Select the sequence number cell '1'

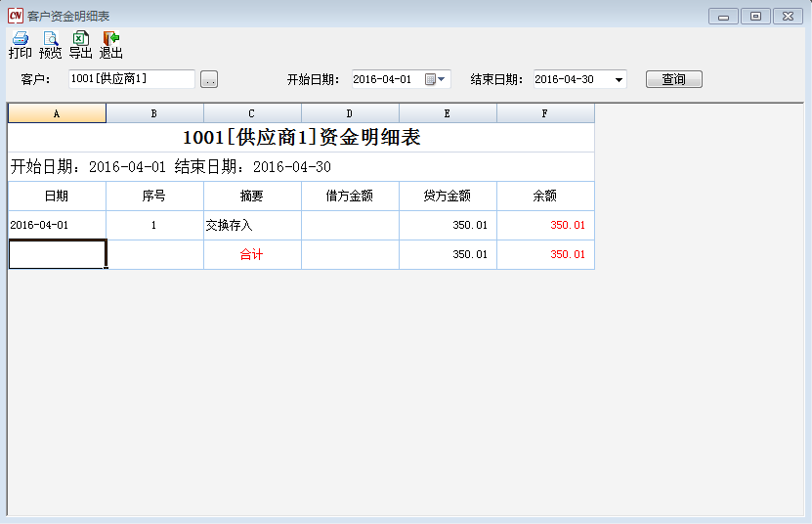point(154,225)
